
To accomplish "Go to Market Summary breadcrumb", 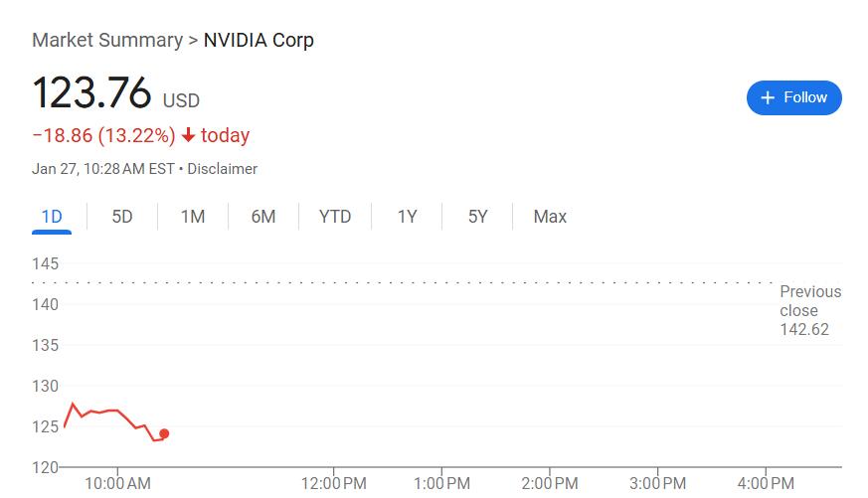I will [x=107, y=41].
